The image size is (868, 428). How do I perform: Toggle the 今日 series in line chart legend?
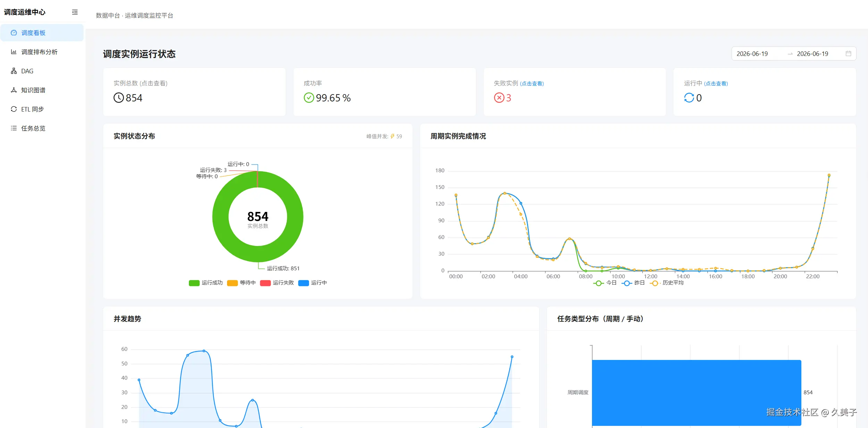pyautogui.click(x=605, y=283)
